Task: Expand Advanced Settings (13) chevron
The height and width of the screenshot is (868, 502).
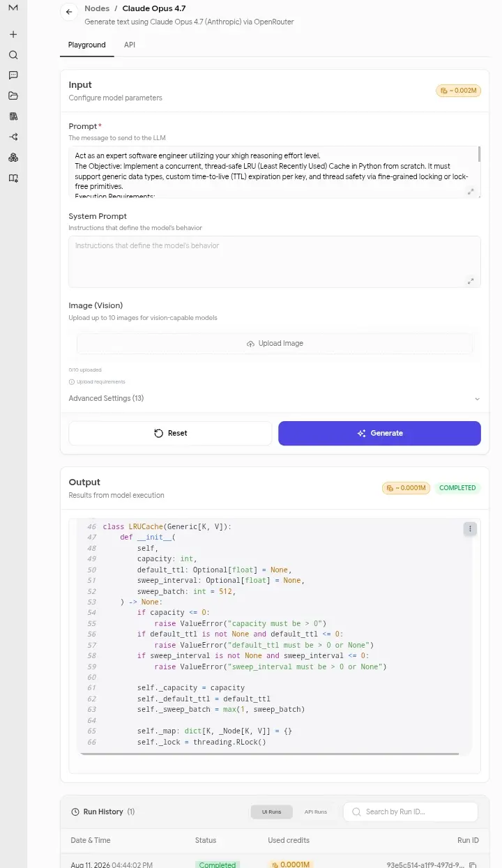Action: pos(477,399)
